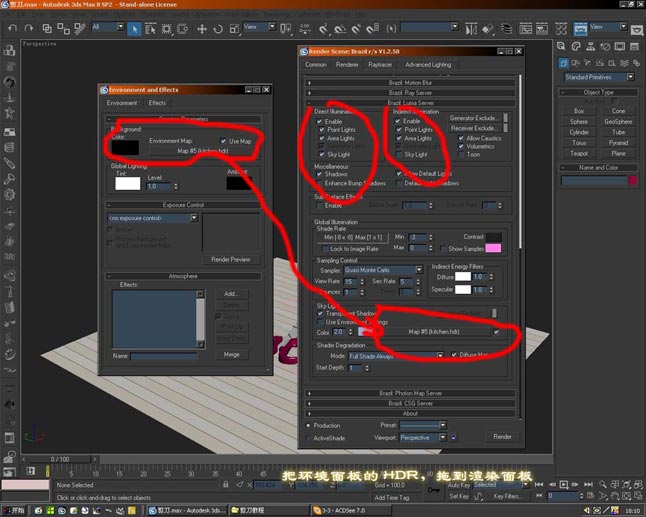The height and width of the screenshot is (517, 646).
Task: Open Select by Name list tool
Action: point(150,28)
